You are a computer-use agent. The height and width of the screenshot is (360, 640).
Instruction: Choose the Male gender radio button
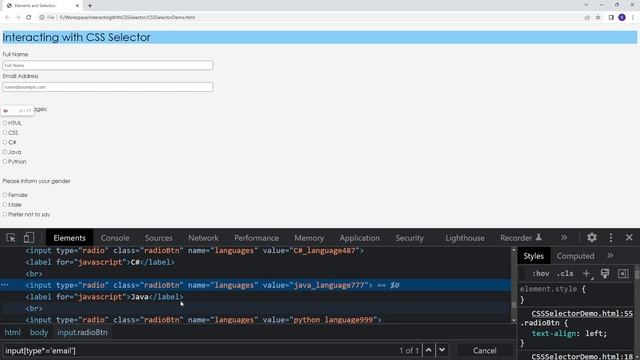pos(5,204)
